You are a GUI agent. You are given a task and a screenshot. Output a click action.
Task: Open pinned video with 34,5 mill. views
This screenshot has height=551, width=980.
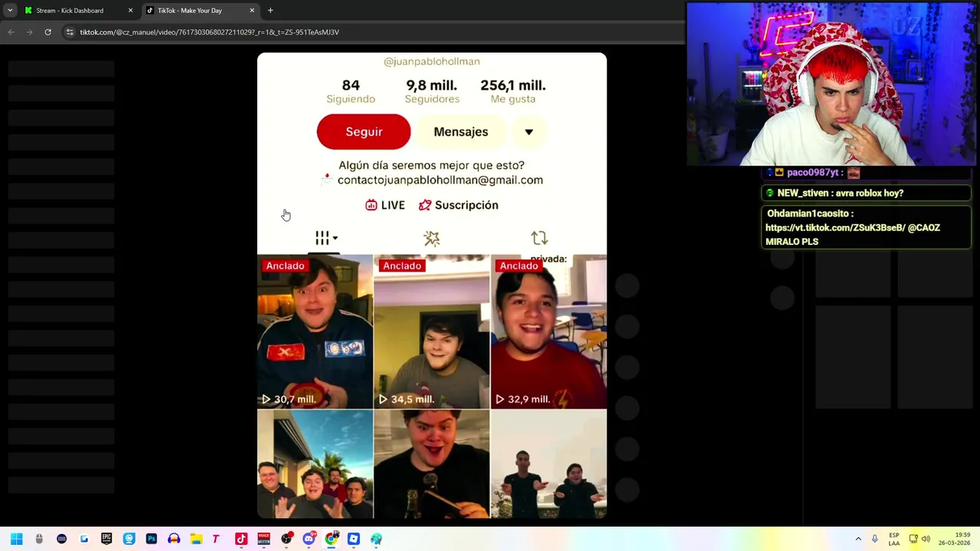pos(432,331)
